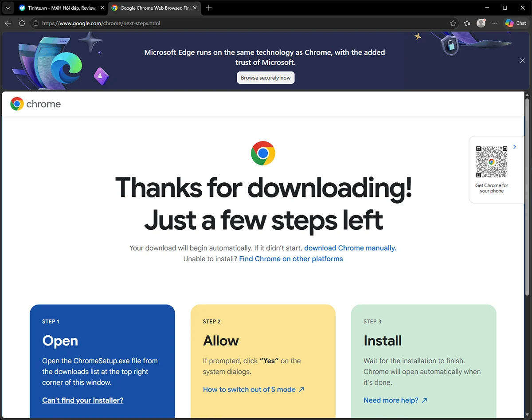
Task: Open Can't find your installer link
Action: click(x=83, y=400)
